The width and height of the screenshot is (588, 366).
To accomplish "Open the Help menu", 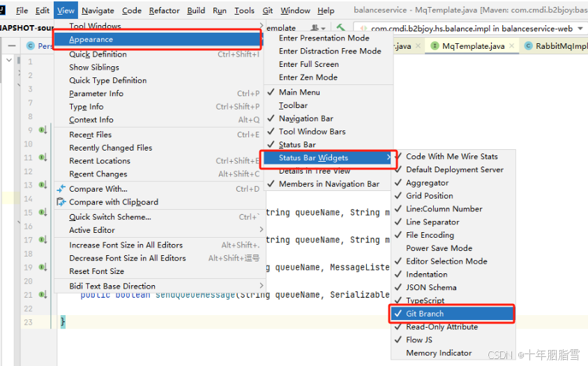I will pos(326,10).
